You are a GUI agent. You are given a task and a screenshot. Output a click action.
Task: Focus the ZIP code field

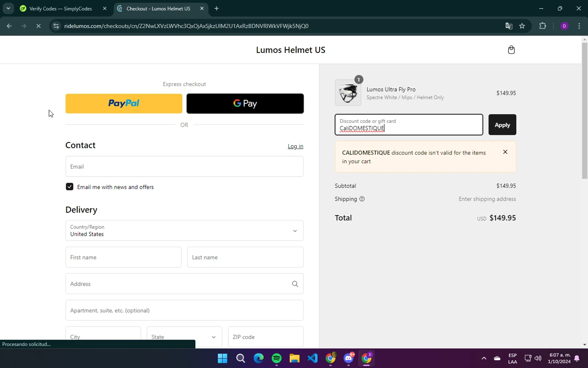(266, 337)
